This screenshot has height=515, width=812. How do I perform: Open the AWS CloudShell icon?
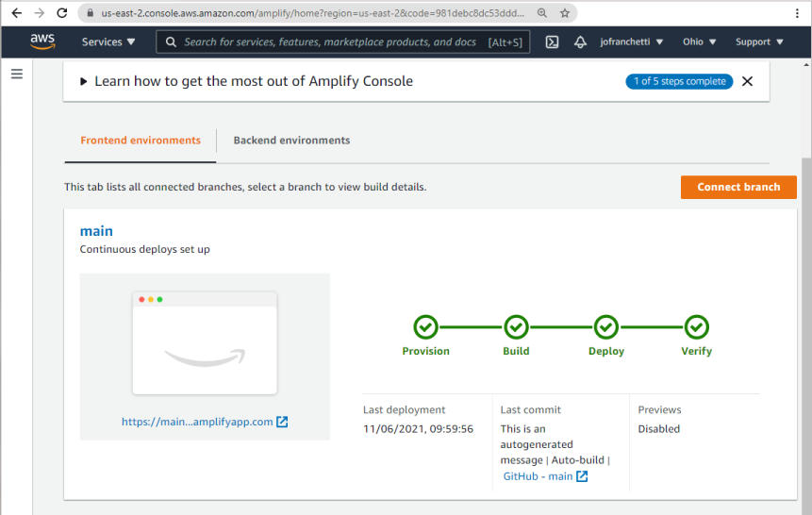tap(553, 42)
